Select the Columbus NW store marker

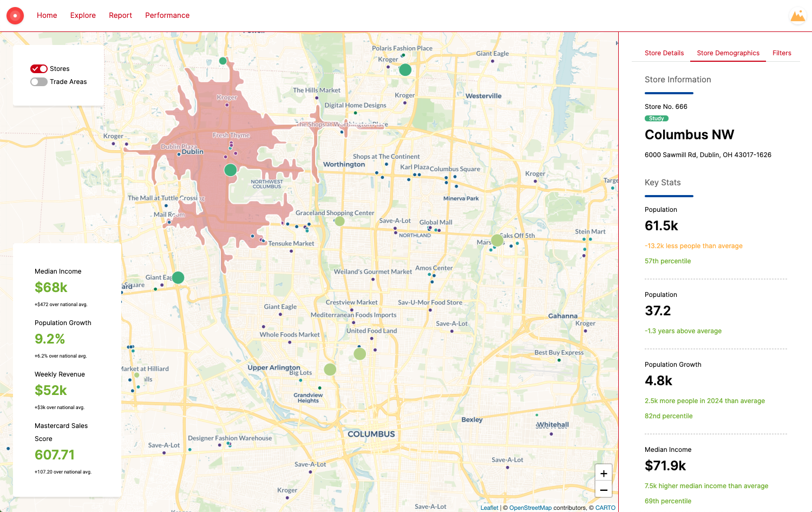231,170
